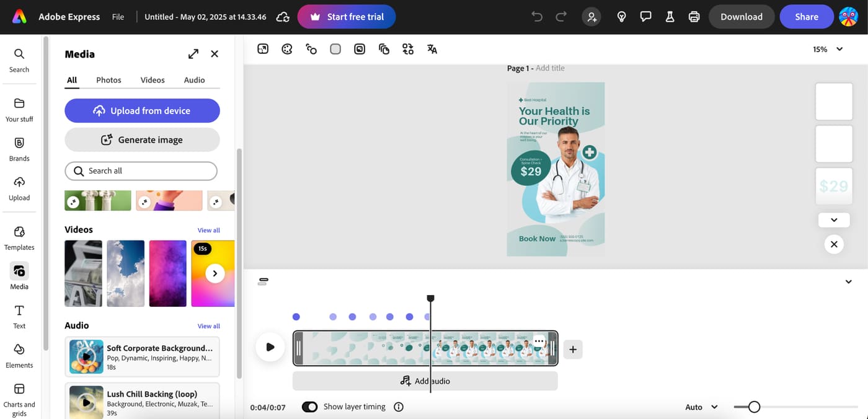Image resolution: width=868 pixels, height=419 pixels.
Task: Toggle Show layer timing switch
Action: point(309,407)
